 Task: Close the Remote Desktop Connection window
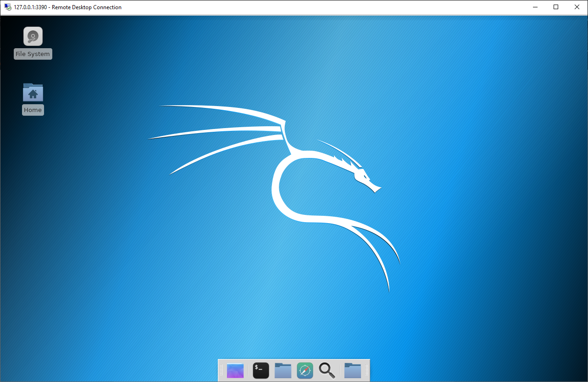tap(577, 7)
